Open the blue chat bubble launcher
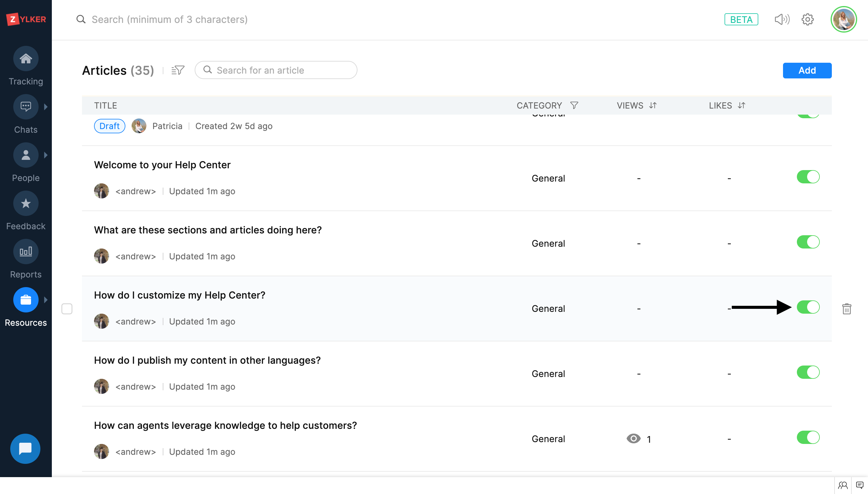This screenshot has width=868, height=494. (x=25, y=448)
